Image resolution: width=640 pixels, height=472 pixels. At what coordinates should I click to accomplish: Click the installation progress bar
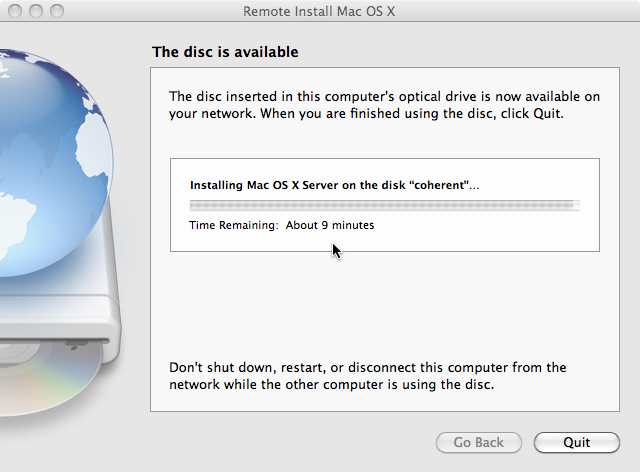point(384,205)
